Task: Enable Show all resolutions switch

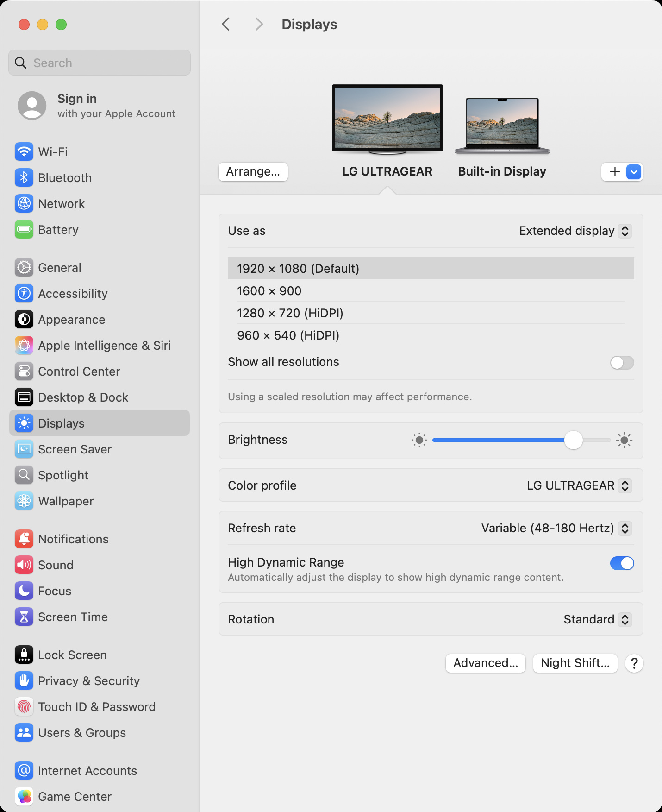Action: 622,362
